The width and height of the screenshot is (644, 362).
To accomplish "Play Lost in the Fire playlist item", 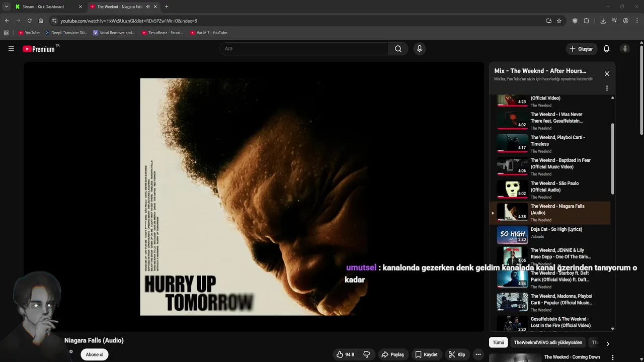I will click(549, 323).
